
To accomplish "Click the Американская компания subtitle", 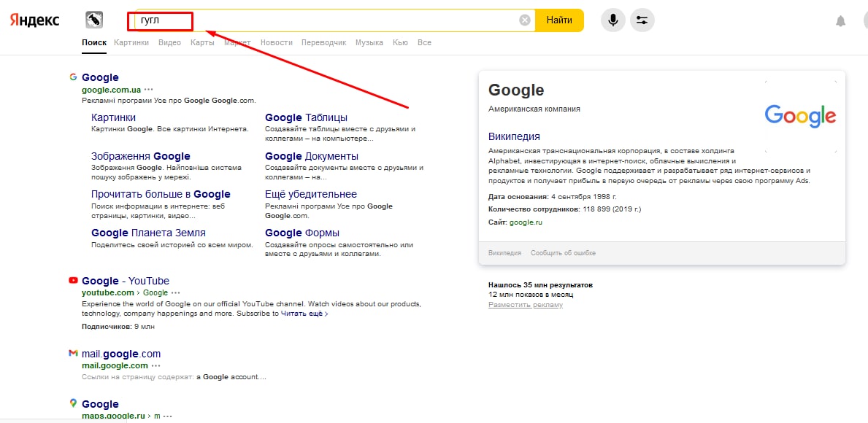I will (534, 109).
